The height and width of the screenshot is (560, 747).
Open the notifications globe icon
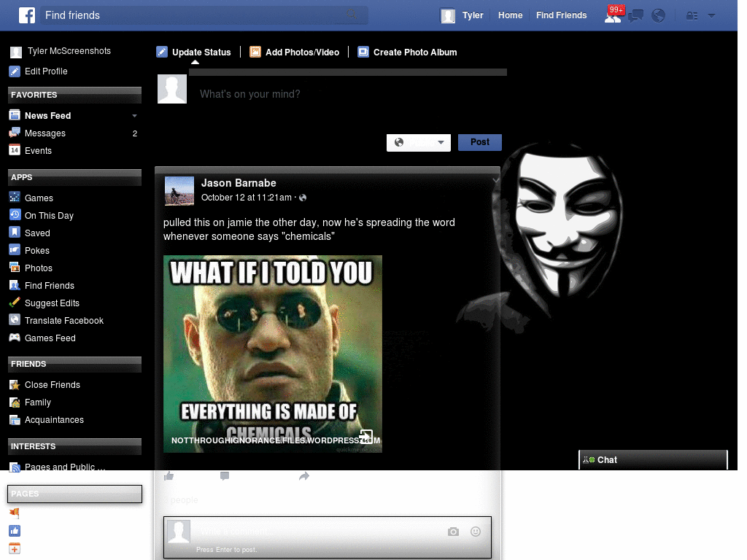659,16
